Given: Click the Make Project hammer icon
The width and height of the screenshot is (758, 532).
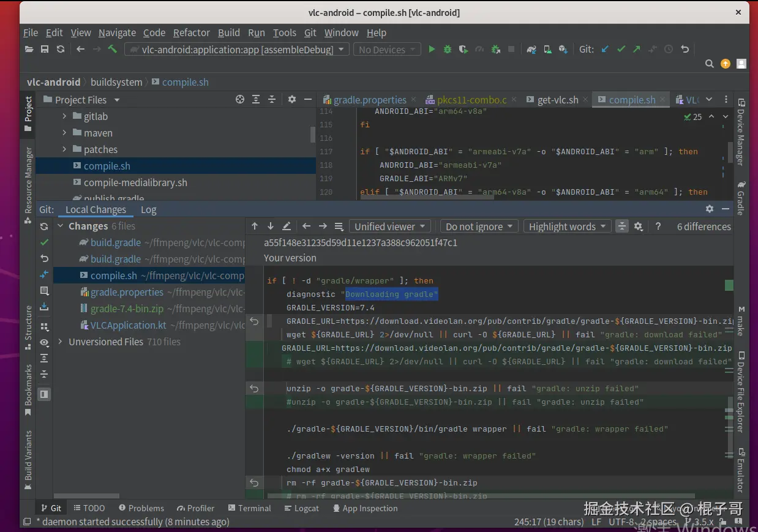Looking at the screenshot, I should point(113,50).
